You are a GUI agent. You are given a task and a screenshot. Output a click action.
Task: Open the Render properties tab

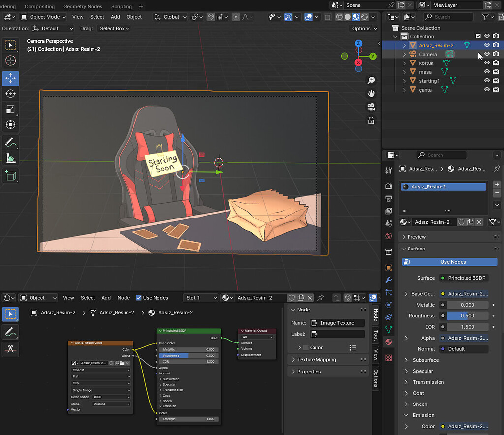(x=389, y=186)
